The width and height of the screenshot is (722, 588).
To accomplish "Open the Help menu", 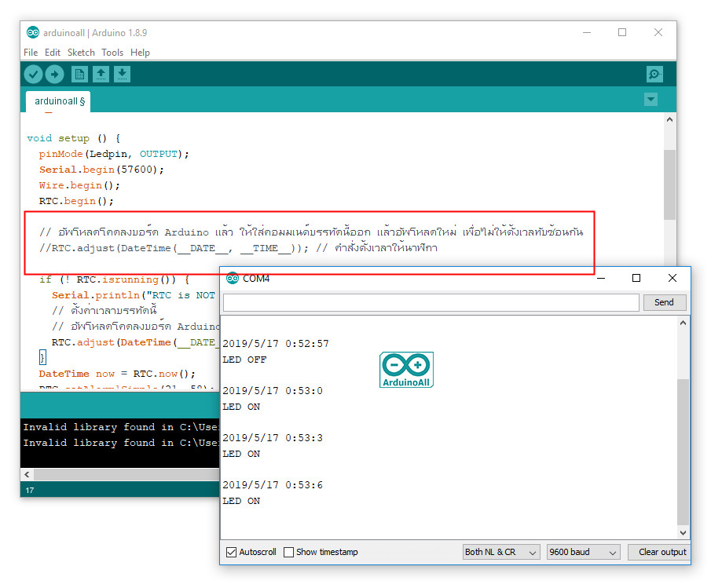I will (x=140, y=53).
